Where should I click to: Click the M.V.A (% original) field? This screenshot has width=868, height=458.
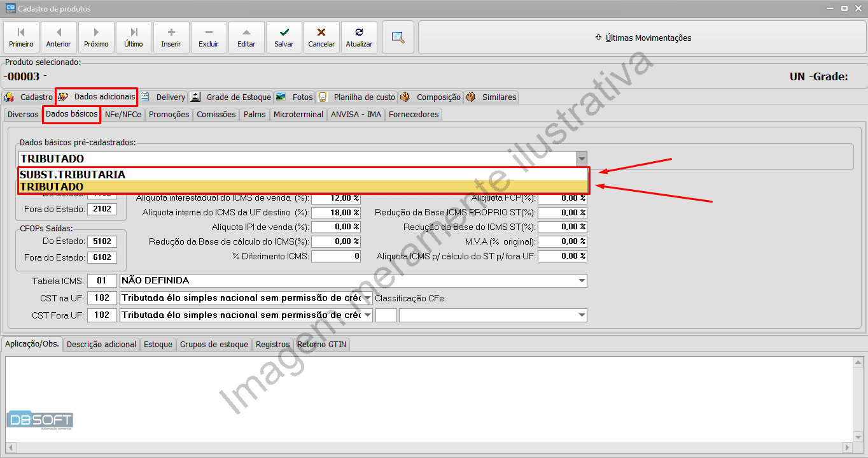(x=563, y=241)
